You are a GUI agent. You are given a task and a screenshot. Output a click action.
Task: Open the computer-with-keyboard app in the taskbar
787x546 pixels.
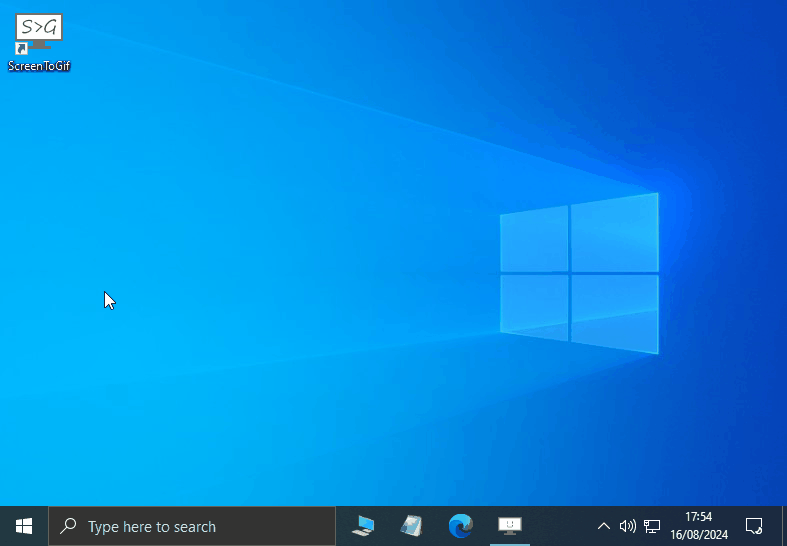(x=363, y=526)
